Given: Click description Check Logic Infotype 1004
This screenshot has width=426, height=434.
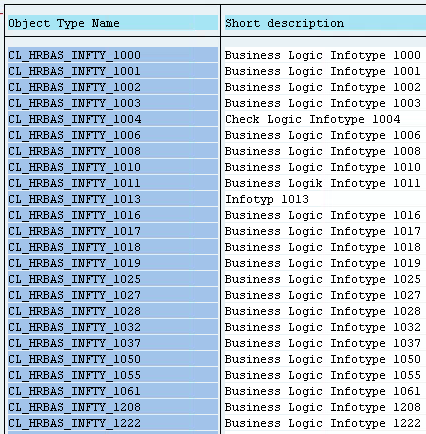Looking at the screenshot, I should coord(313,119).
